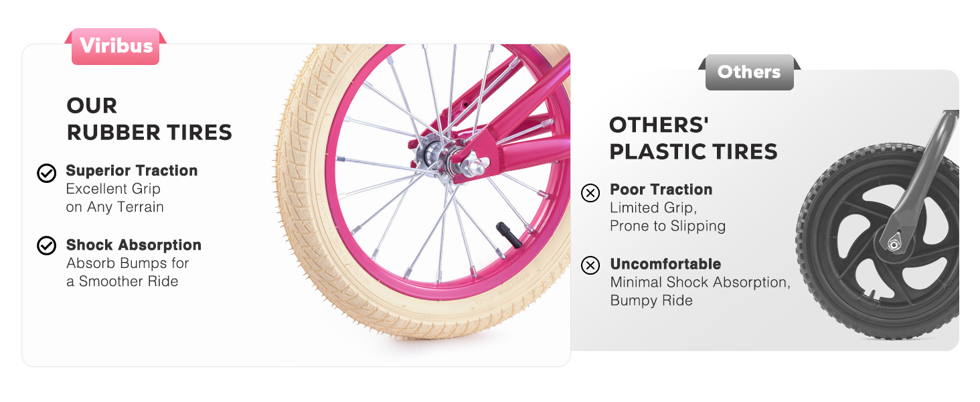Image resolution: width=980 pixels, height=402 pixels.
Task: Click the "Absorb Bumps for a Smoother Ride" description
Action: (x=127, y=272)
